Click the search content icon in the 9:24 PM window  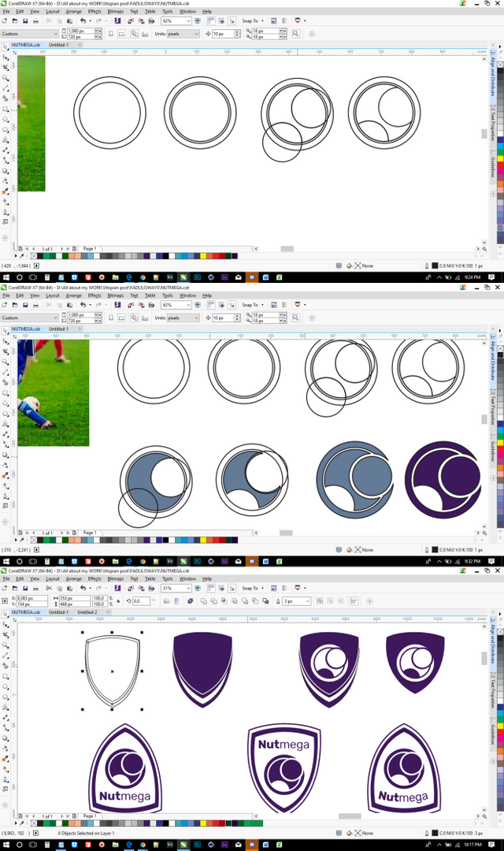(117, 20)
